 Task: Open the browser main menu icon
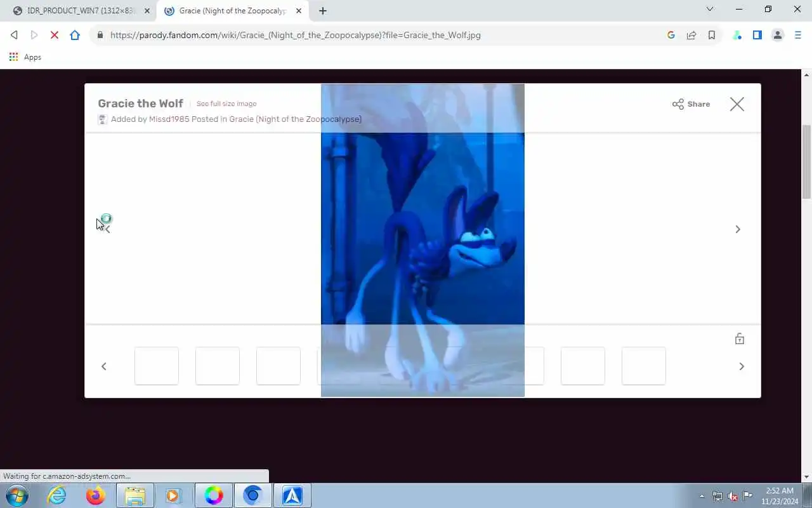[x=798, y=35]
